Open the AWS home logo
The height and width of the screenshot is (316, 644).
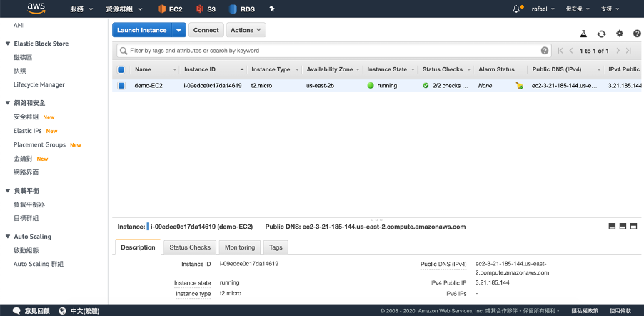(36, 9)
